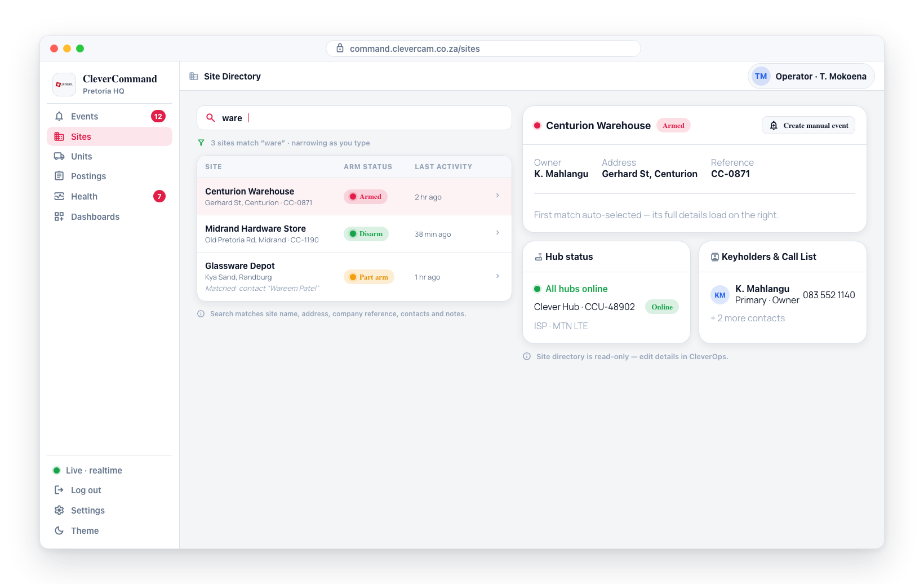The height and width of the screenshot is (584, 924).
Task: Click the Keyholders contact card icon
Action: tap(715, 257)
